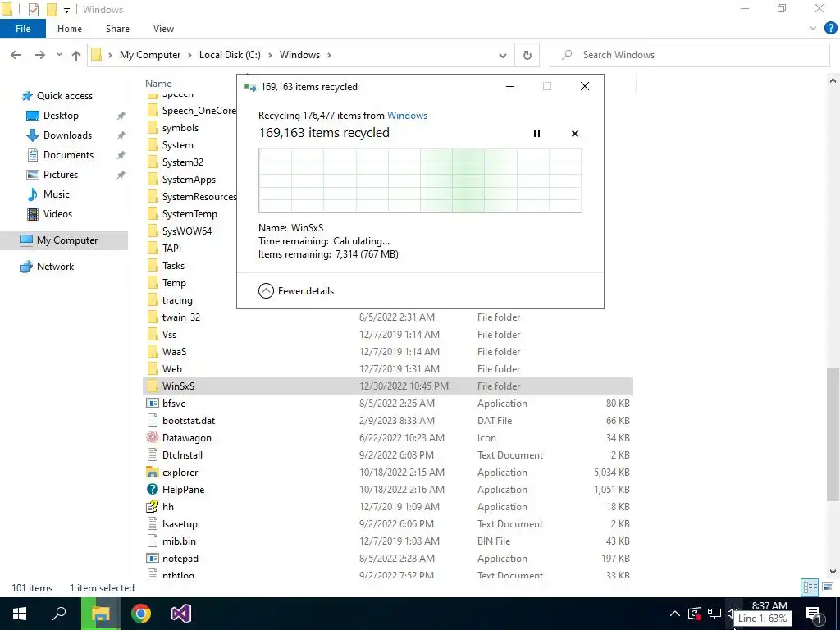
Task: Click the pin icon next to Downloads
Action: (x=121, y=135)
